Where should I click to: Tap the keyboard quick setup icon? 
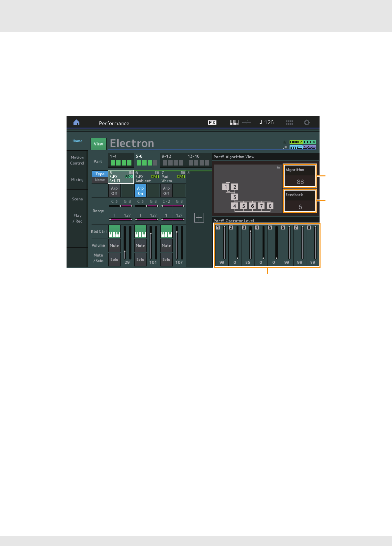coord(234,122)
